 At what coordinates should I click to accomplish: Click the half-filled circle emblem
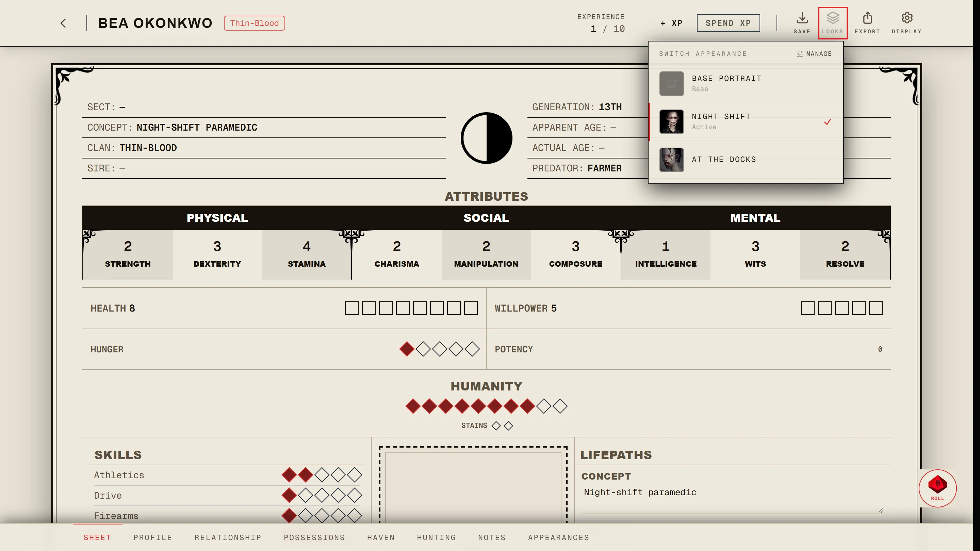point(486,138)
